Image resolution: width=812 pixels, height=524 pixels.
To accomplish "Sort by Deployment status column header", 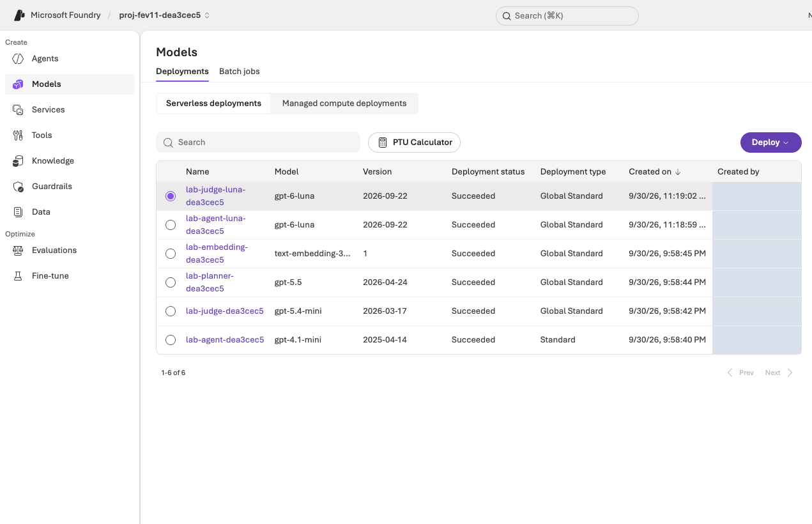I will point(488,172).
